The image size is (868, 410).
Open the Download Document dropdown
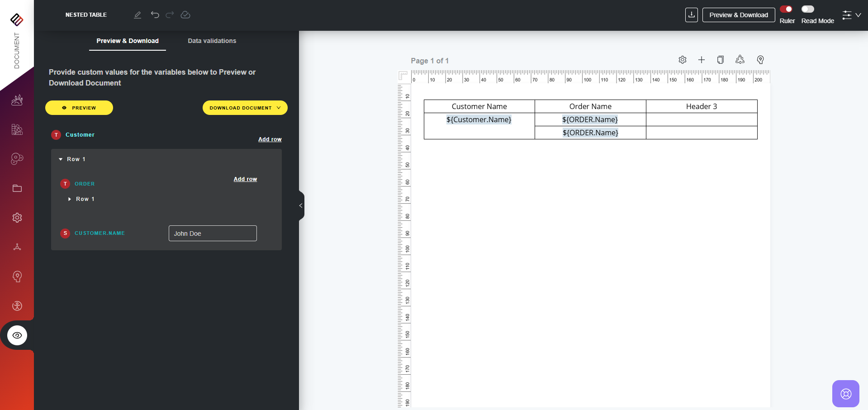(x=245, y=108)
